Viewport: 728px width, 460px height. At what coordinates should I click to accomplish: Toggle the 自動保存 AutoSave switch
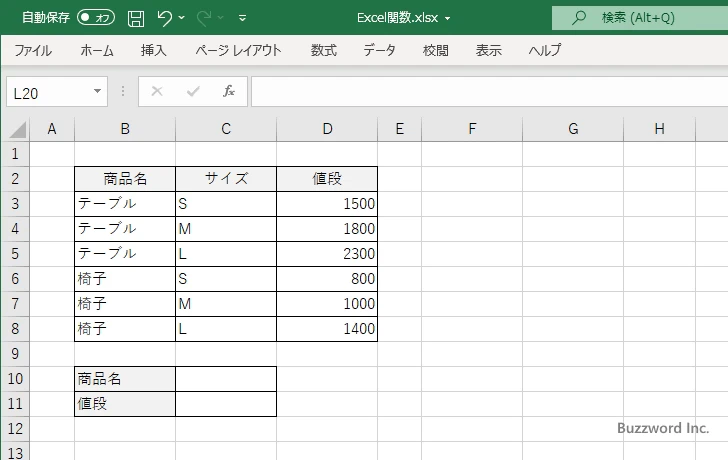[96, 18]
